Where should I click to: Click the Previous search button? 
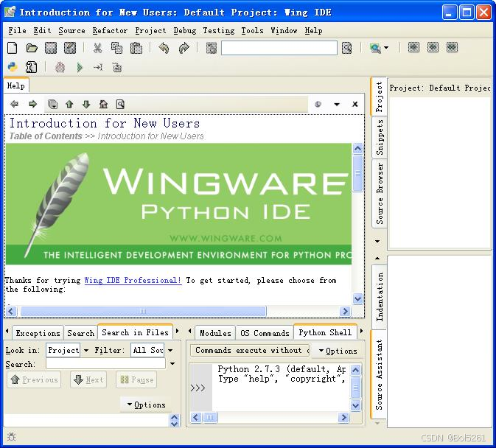[34, 379]
